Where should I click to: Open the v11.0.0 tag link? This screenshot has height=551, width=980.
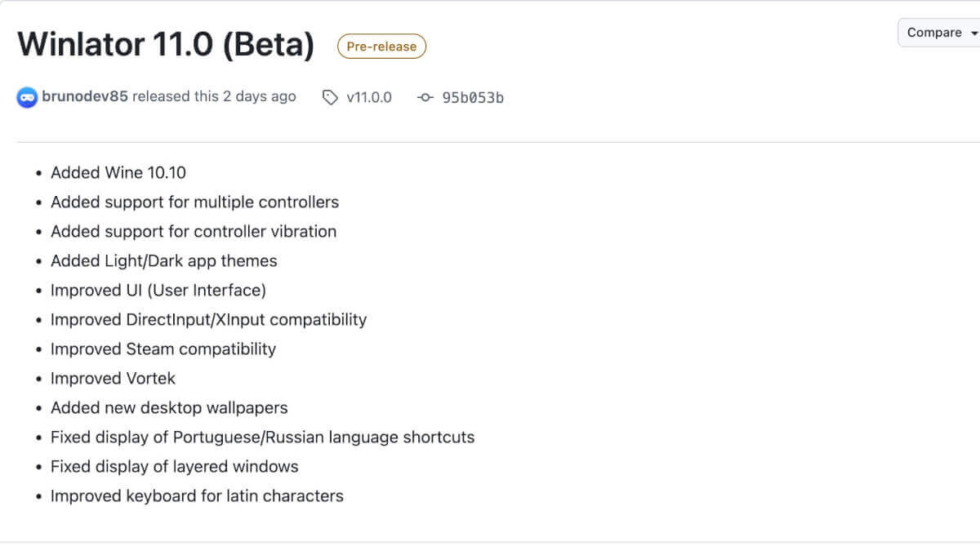click(x=368, y=97)
